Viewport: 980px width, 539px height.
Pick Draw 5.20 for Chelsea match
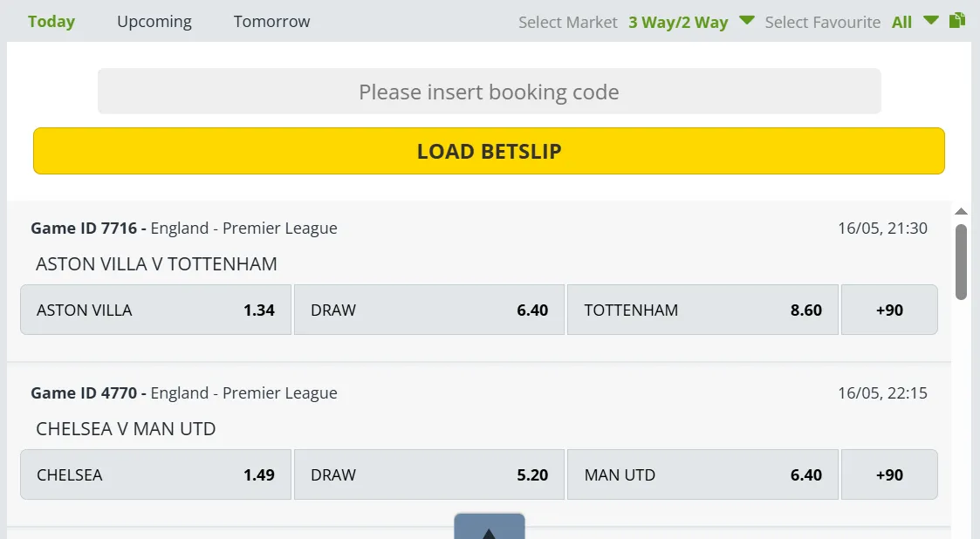(x=429, y=474)
